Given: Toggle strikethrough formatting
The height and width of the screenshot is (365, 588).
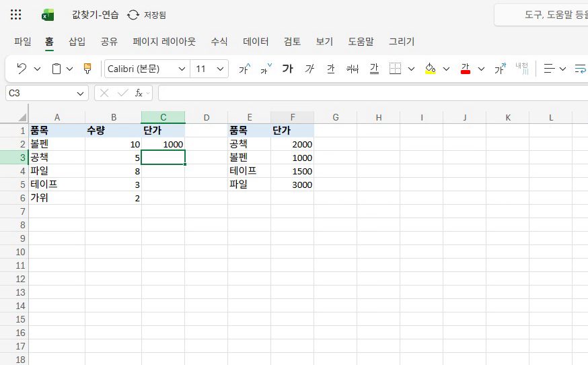Looking at the screenshot, I should (353, 69).
